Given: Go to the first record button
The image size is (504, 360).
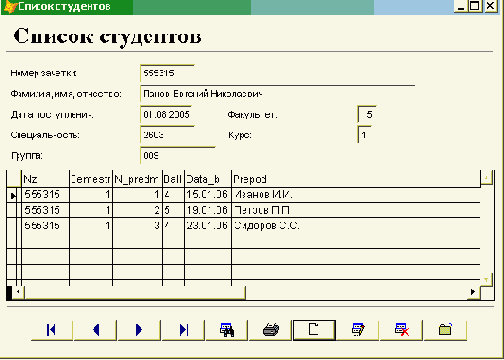Looking at the screenshot, I should click(x=52, y=330).
